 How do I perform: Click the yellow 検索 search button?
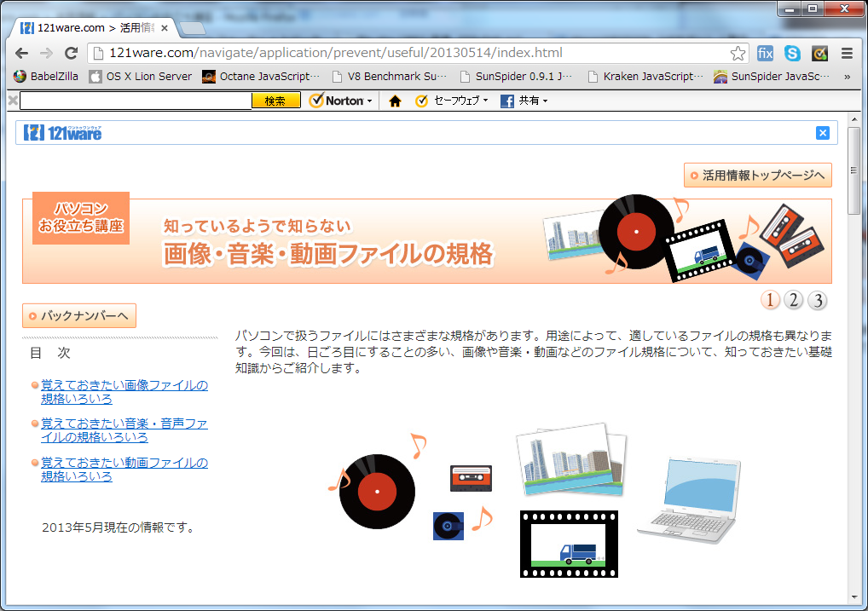(x=275, y=101)
